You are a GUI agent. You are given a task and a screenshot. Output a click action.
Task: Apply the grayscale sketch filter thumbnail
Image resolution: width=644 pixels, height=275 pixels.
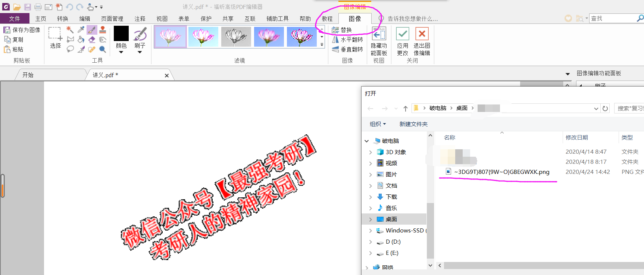coord(236,37)
